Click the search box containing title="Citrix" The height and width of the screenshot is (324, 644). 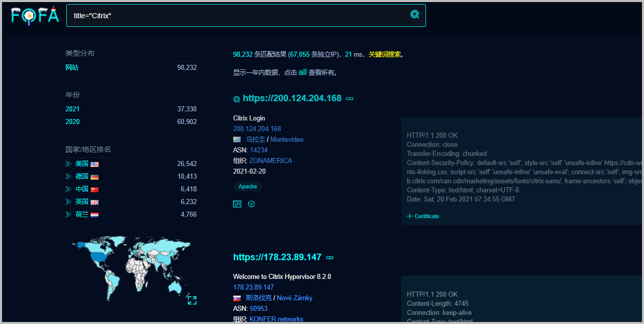246,15
